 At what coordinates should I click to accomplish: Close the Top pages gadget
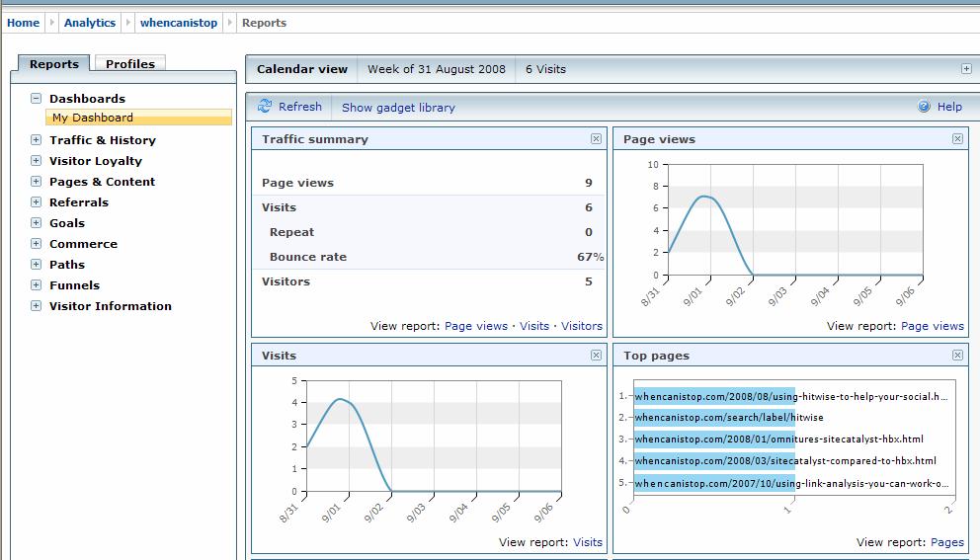coord(957,355)
